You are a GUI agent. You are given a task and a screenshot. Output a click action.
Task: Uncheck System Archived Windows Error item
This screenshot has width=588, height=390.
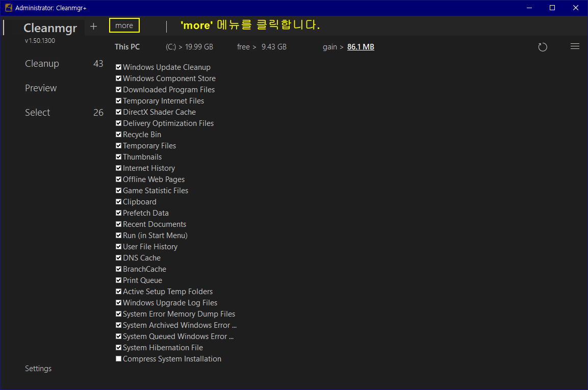click(x=118, y=325)
